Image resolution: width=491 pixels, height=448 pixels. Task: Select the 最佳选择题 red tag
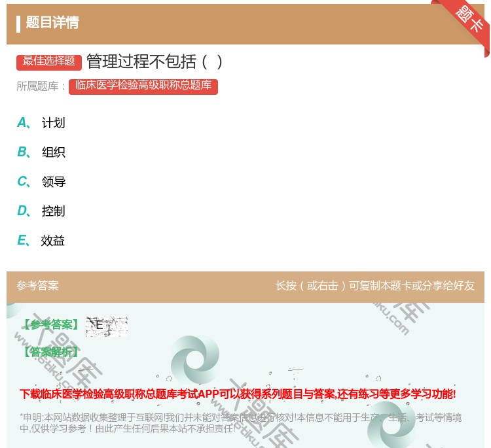(49, 62)
